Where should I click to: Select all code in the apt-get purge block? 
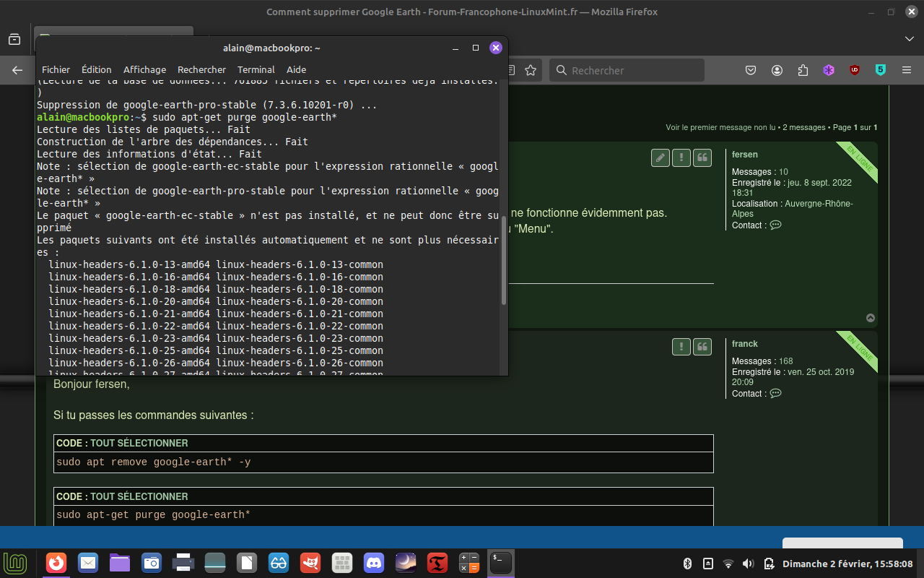pyautogui.click(x=139, y=496)
